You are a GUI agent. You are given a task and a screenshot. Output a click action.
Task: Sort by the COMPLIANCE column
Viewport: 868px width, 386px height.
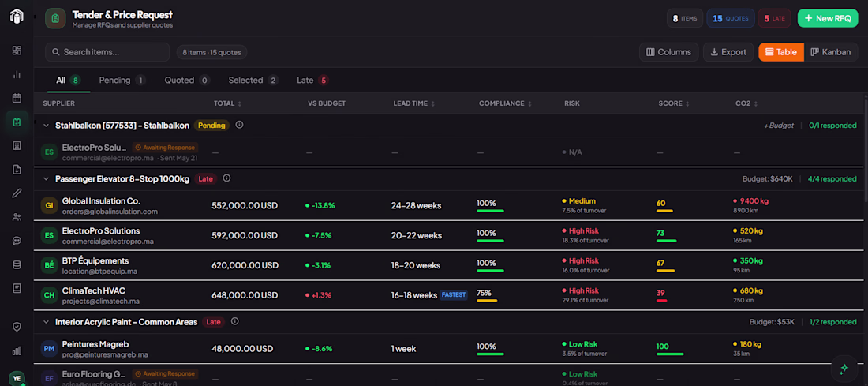[505, 103]
